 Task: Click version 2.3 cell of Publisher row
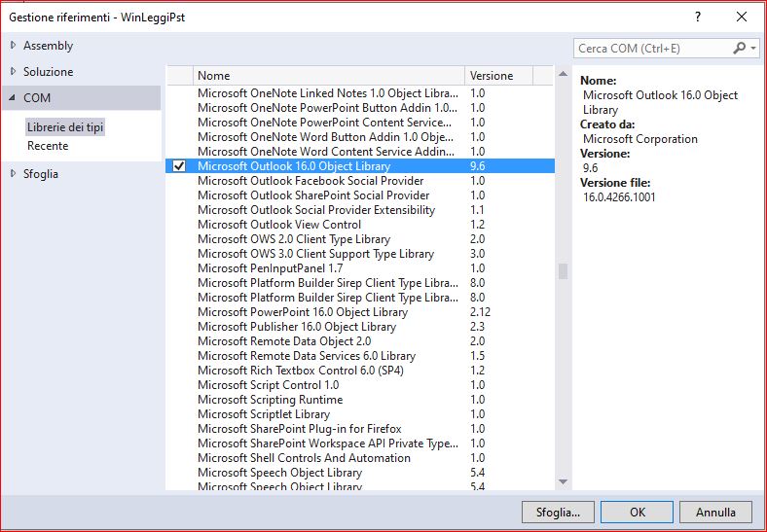tap(477, 327)
